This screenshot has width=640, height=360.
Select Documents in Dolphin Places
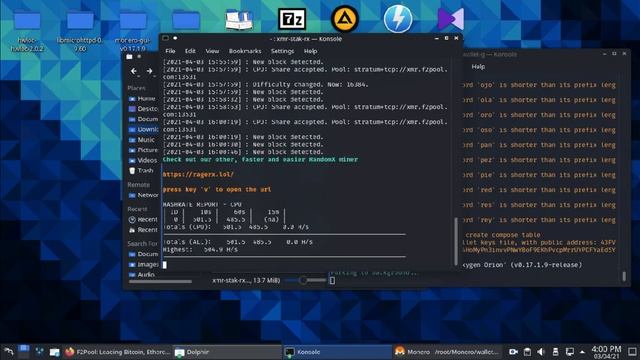[143, 119]
